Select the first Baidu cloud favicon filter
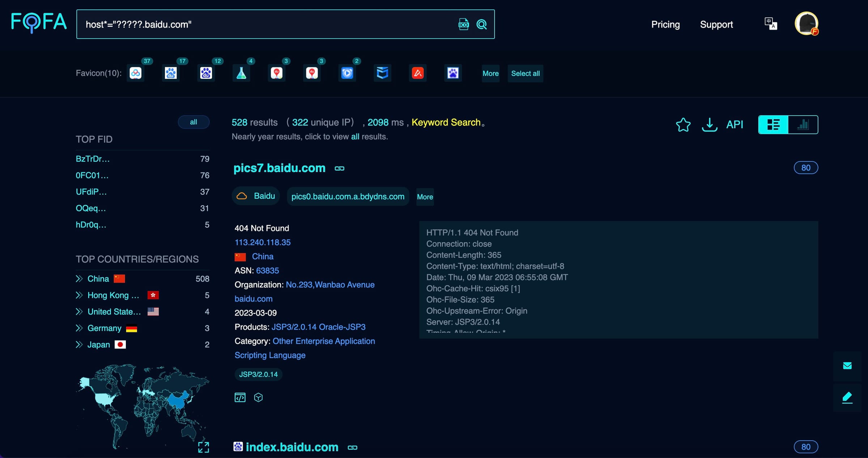Image resolution: width=868 pixels, height=458 pixels. pos(135,73)
